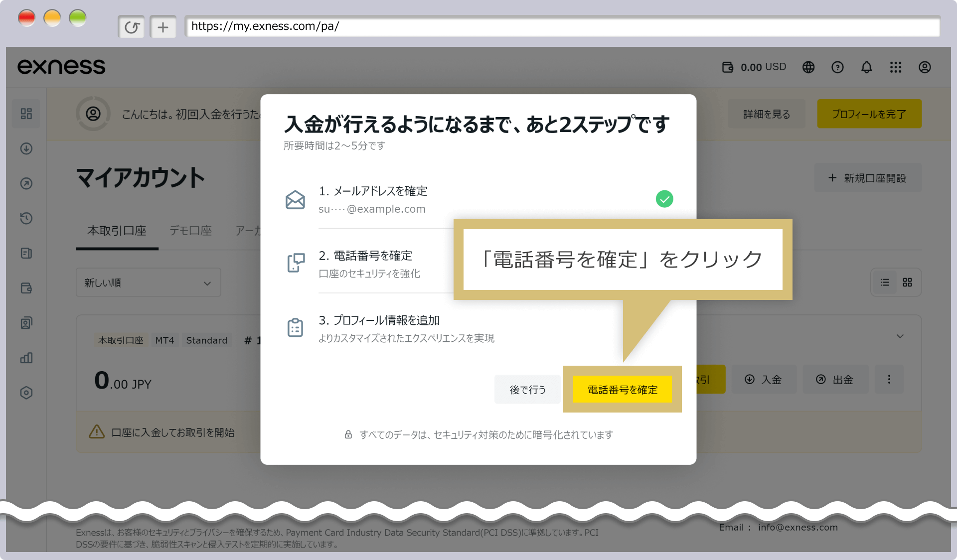Click the browser address bar
This screenshot has width=957, height=560.
[562, 26]
